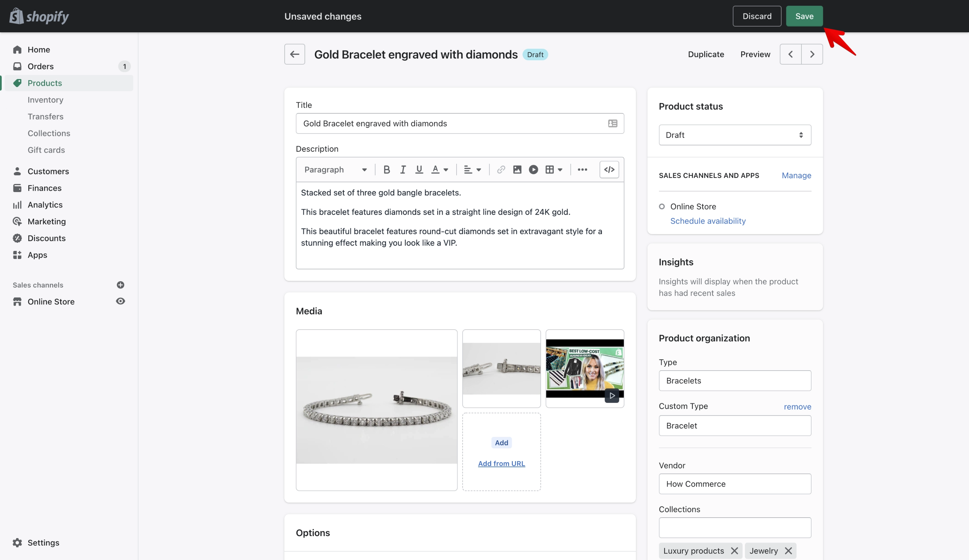
Task: Open Transfers submenu item
Action: (x=45, y=116)
